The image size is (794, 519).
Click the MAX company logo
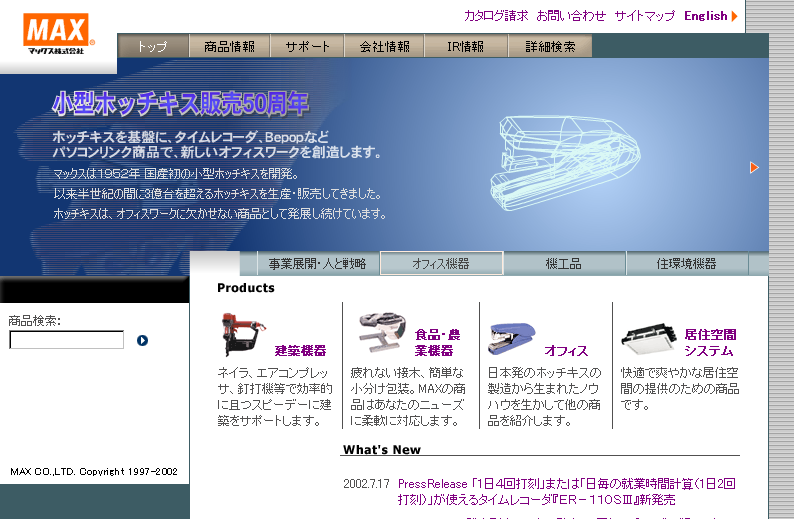pyautogui.click(x=58, y=33)
